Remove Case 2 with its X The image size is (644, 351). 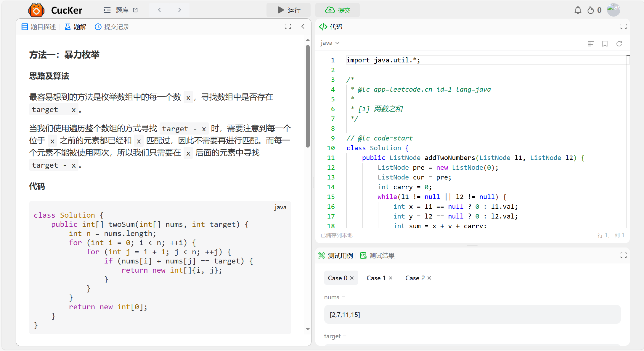coord(429,278)
